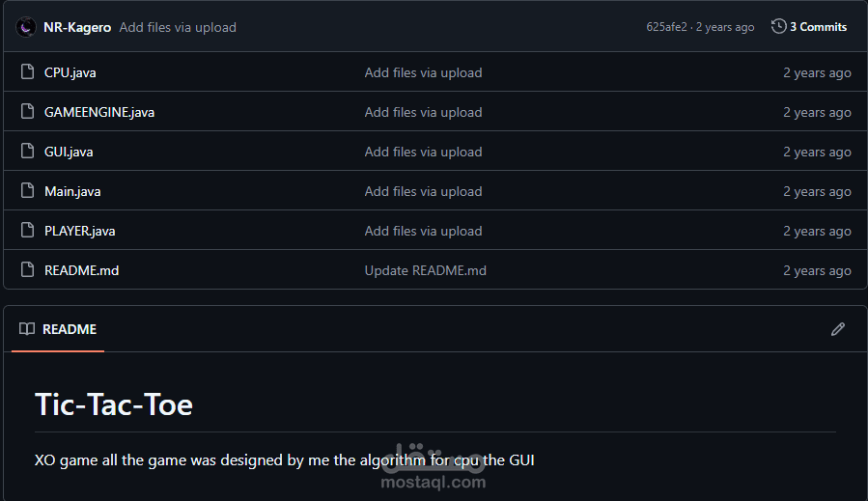The height and width of the screenshot is (501, 868).
Task: View the 3 Commits history link
Action: point(818,27)
